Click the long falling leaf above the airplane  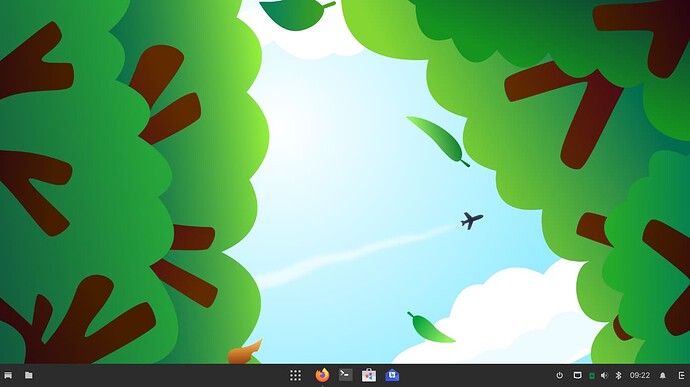[x=438, y=141]
